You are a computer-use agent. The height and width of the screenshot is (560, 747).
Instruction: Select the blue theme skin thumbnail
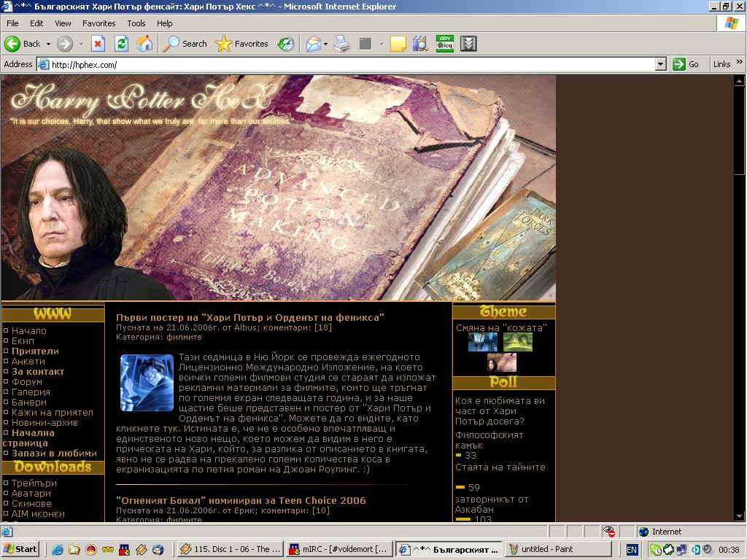click(x=483, y=342)
